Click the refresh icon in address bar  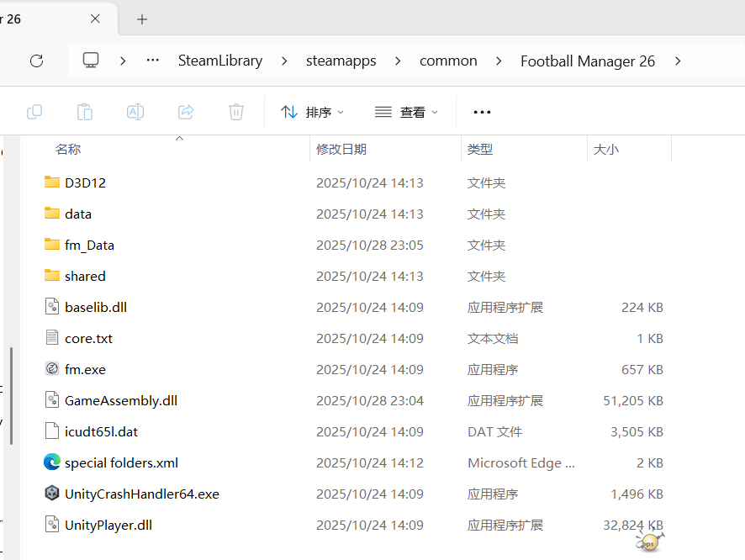36,61
